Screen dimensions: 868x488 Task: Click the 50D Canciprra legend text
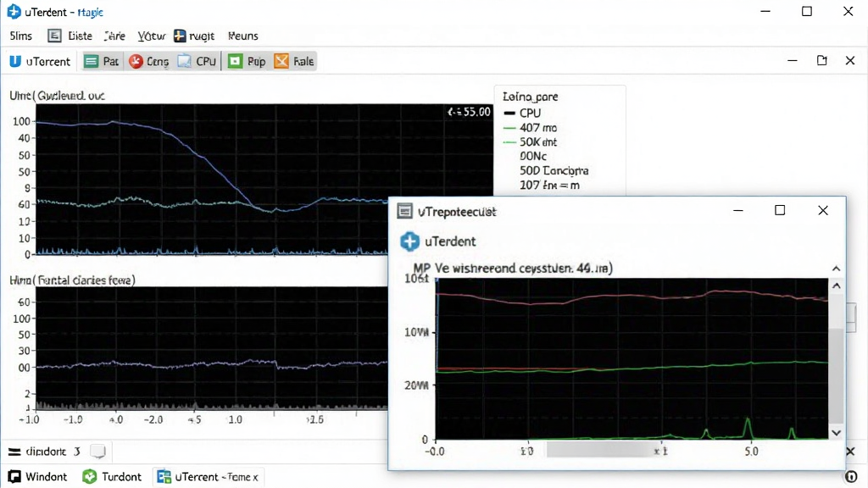(554, 171)
